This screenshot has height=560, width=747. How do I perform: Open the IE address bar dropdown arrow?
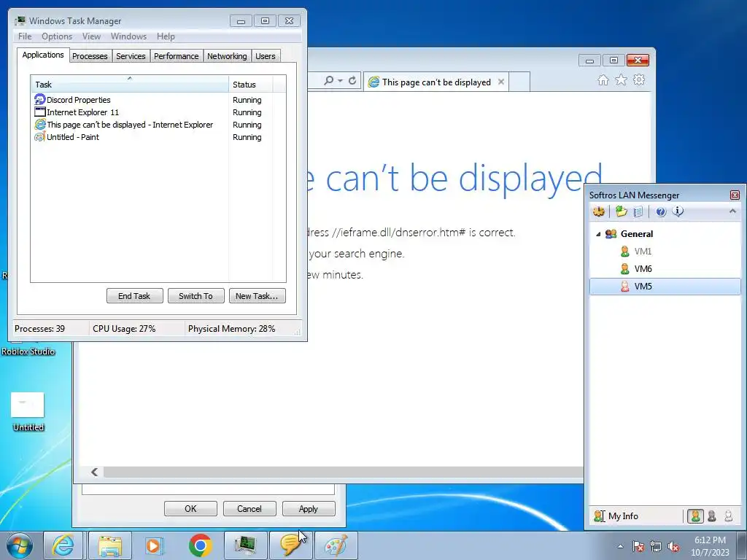pos(340,81)
